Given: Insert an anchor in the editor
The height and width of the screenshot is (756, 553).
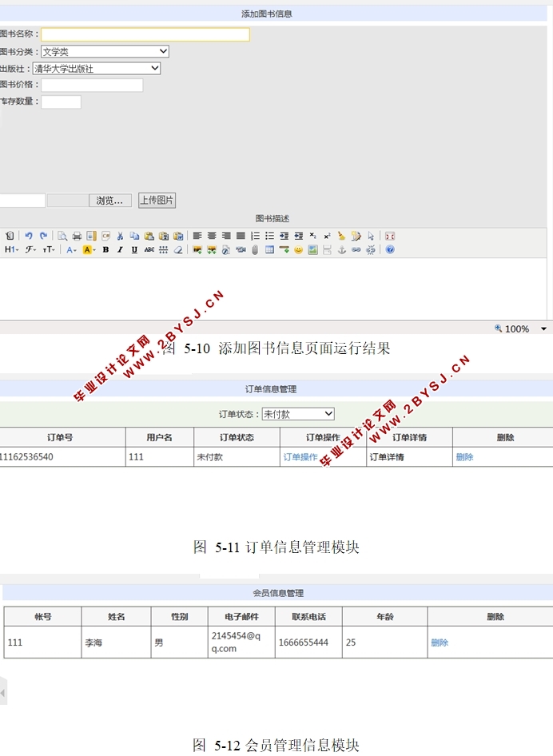Looking at the screenshot, I should click(342, 250).
